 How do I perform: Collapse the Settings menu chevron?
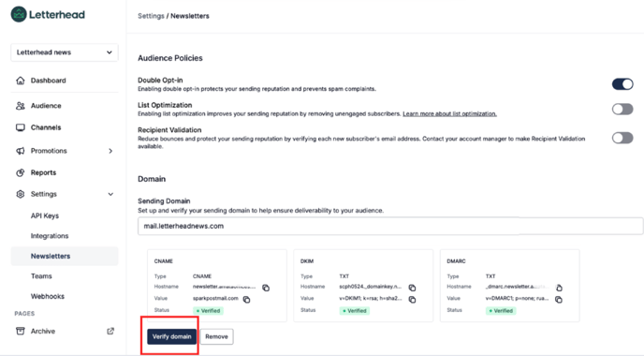tap(110, 194)
